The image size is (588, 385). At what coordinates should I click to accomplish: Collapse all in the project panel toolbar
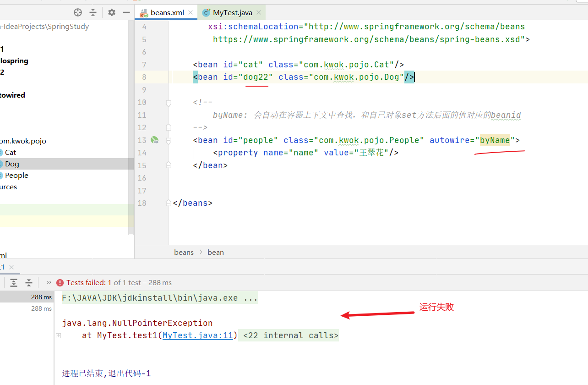(x=93, y=12)
